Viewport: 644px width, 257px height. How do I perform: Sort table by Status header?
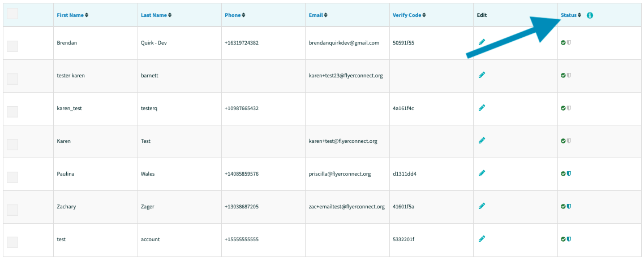570,15
